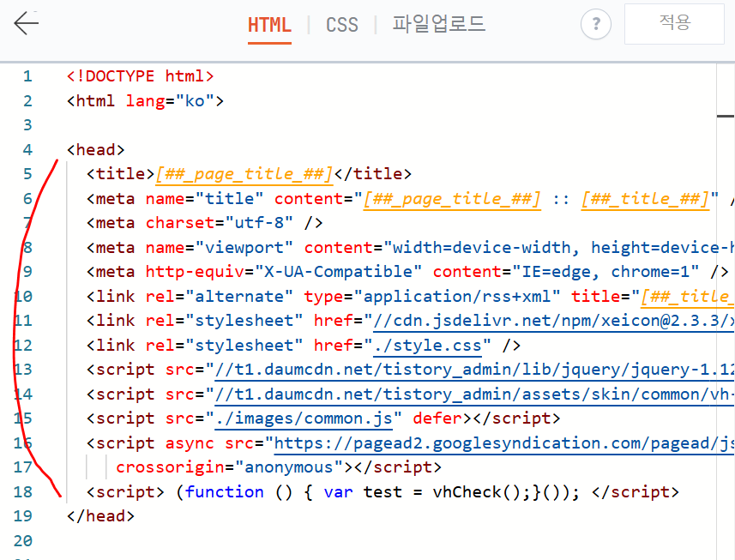
Task: Open the cdn.jsdelivr.net xeicon stylesheet link
Action: [x=553, y=321]
